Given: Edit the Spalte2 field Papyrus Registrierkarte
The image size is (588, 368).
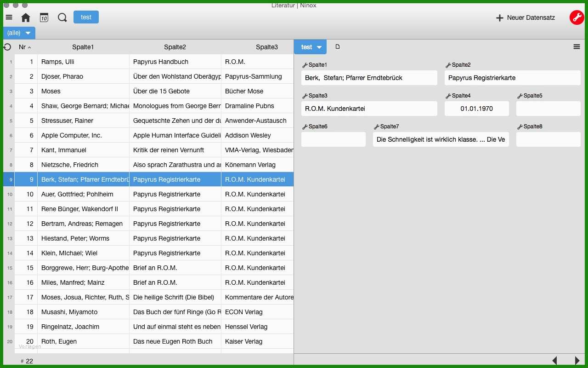Looking at the screenshot, I should pos(513,78).
